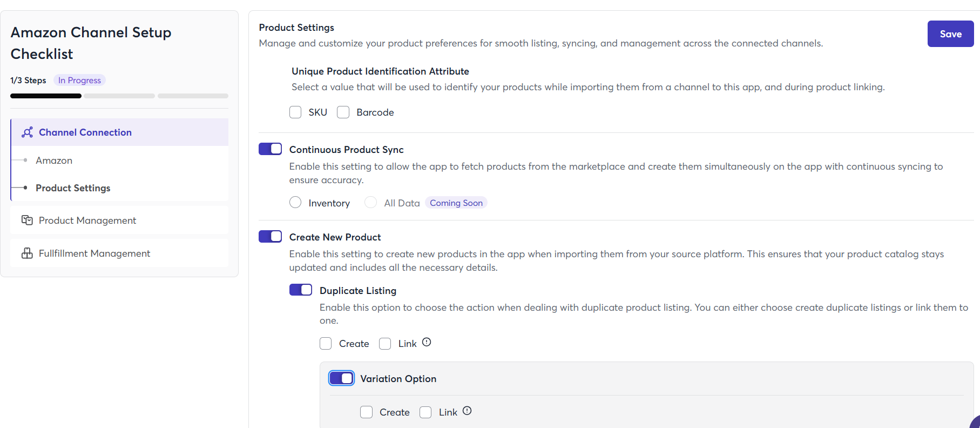Click info icon beside Variation Option Link
Image resolution: width=980 pixels, height=428 pixels.
pyautogui.click(x=467, y=411)
